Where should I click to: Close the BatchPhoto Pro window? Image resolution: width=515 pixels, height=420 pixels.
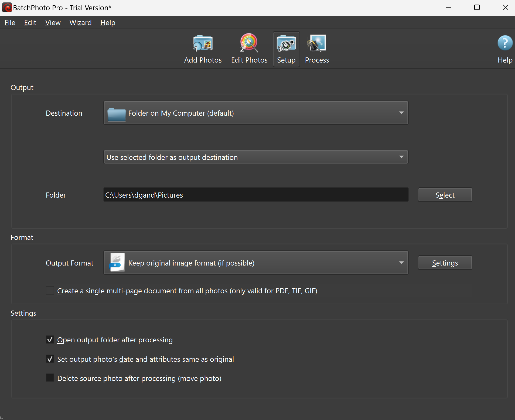click(x=506, y=8)
